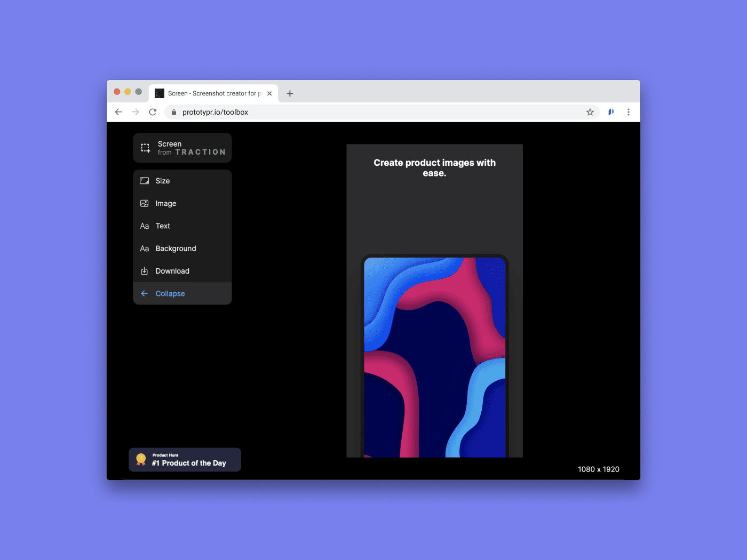Click the #1 Product of the Day badge

click(185, 459)
